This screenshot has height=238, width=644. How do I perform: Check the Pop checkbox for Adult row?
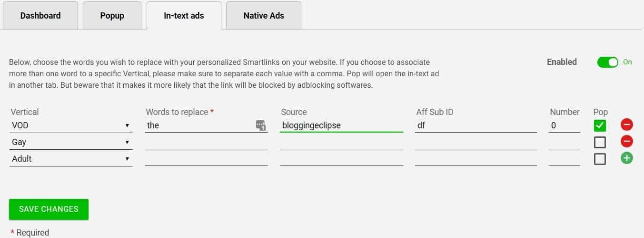(600, 159)
